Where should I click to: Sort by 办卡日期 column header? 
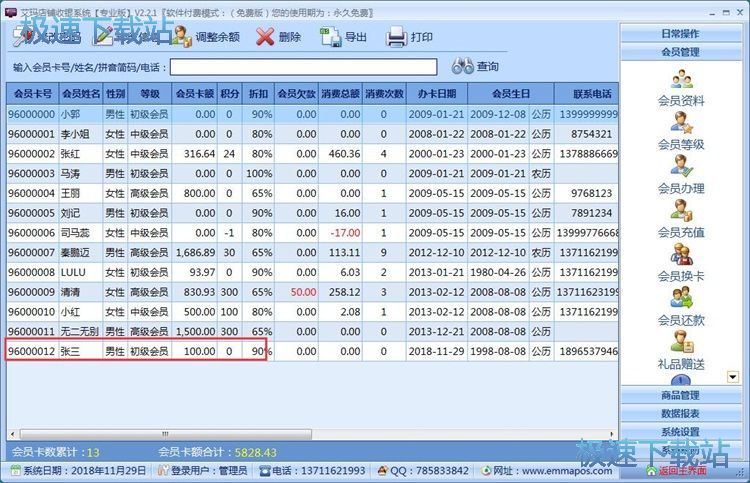437,94
